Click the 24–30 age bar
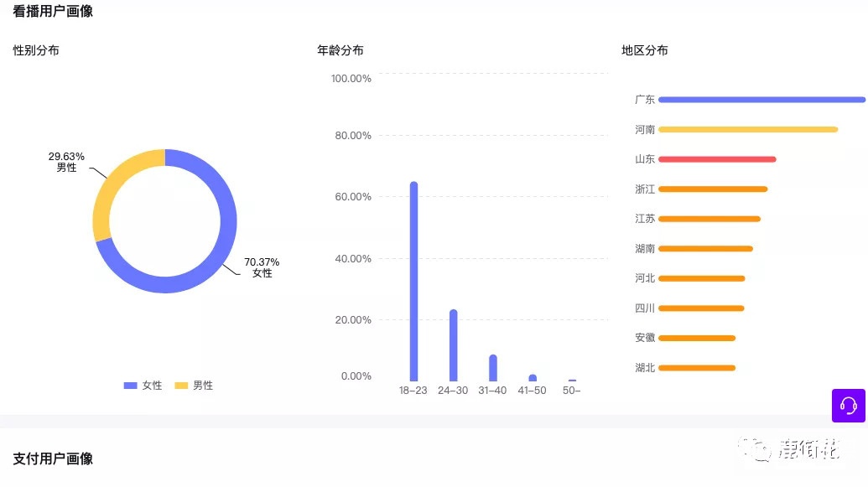 (x=454, y=345)
